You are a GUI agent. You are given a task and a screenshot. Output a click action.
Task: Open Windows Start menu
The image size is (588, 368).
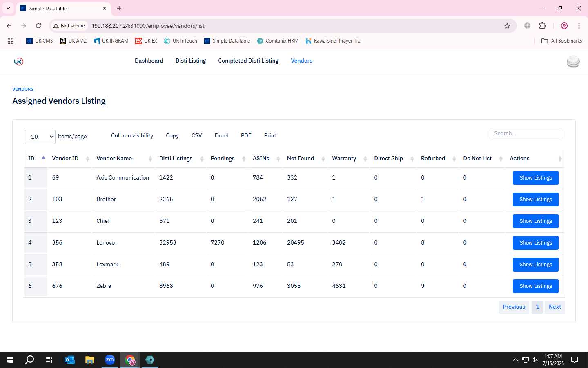(10, 360)
